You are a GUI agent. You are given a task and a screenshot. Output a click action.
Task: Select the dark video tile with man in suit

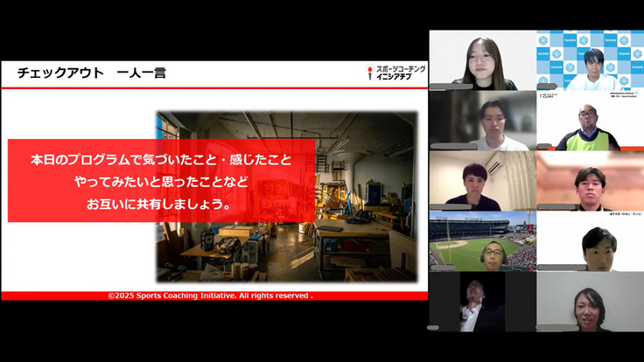click(482, 301)
